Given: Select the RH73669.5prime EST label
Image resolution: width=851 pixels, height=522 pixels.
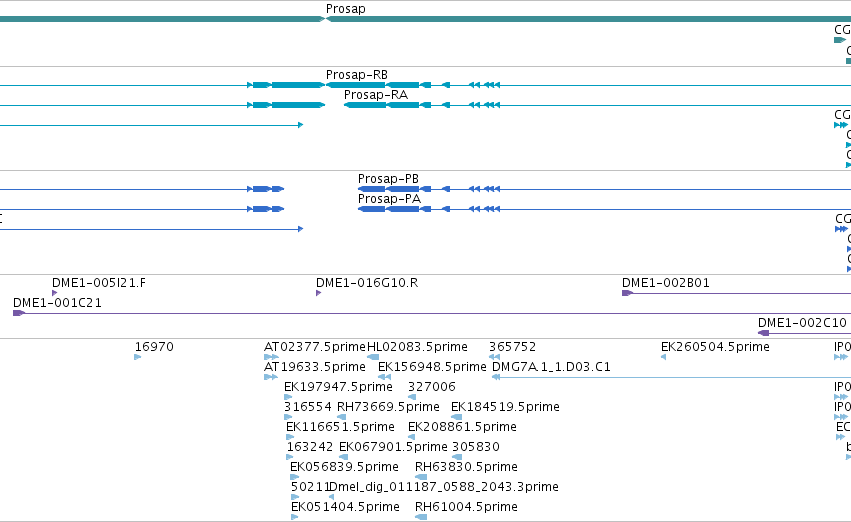Looking at the screenshot, I should coord(388,407).
